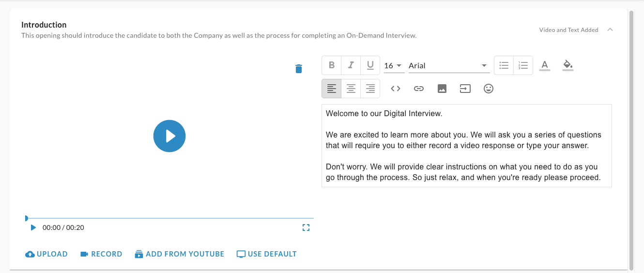Click the Record button

coord(101,254)
